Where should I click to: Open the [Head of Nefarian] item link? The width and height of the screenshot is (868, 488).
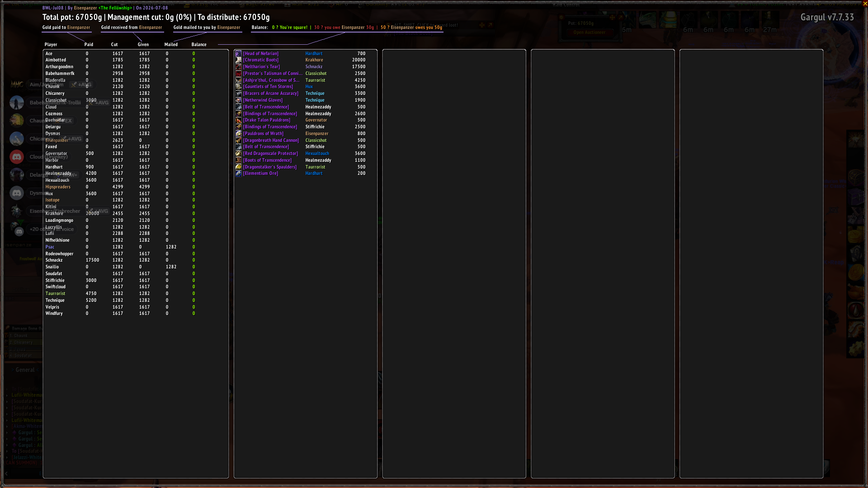coord(261,53)
